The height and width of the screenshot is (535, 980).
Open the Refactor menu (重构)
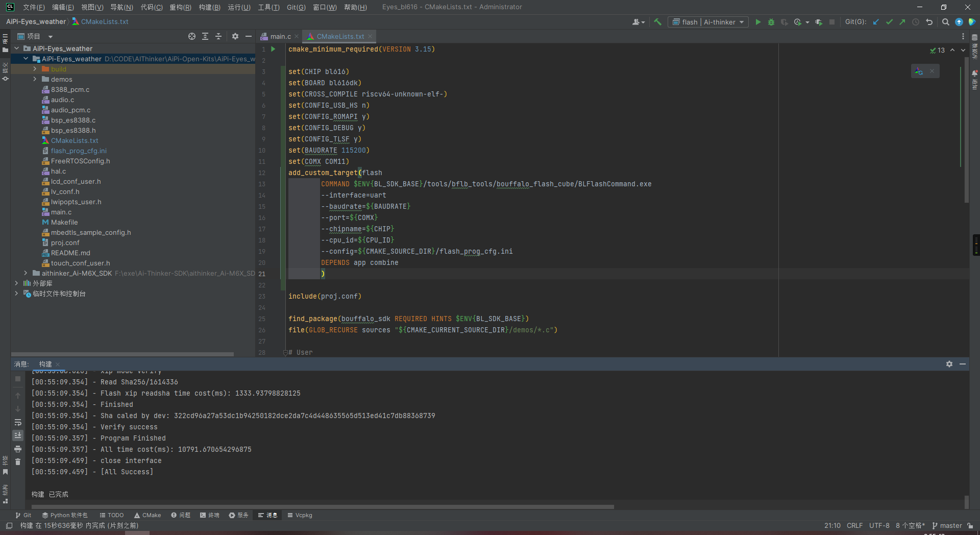point(180,7)
